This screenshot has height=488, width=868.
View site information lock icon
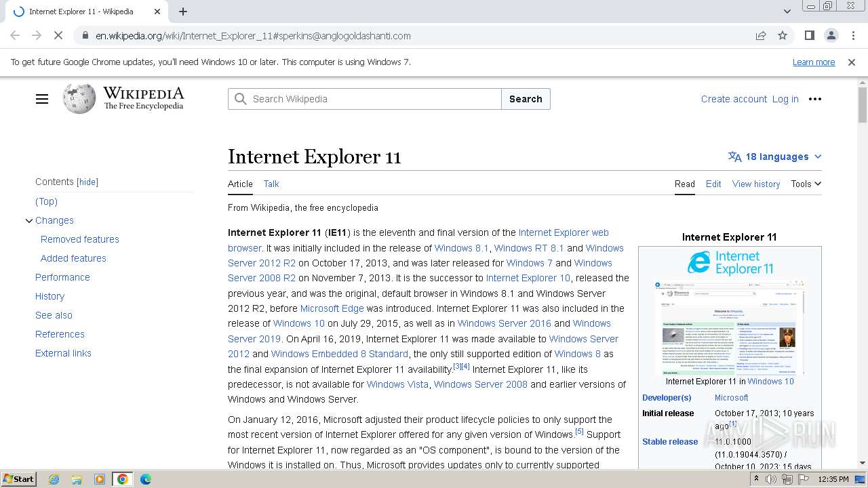click(85, 36)
